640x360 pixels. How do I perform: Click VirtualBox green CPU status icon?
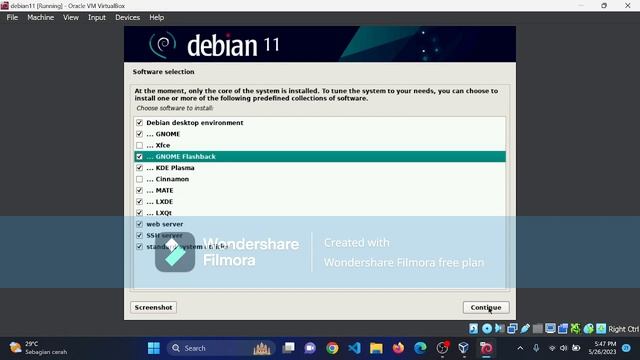[x=576, y=329]
